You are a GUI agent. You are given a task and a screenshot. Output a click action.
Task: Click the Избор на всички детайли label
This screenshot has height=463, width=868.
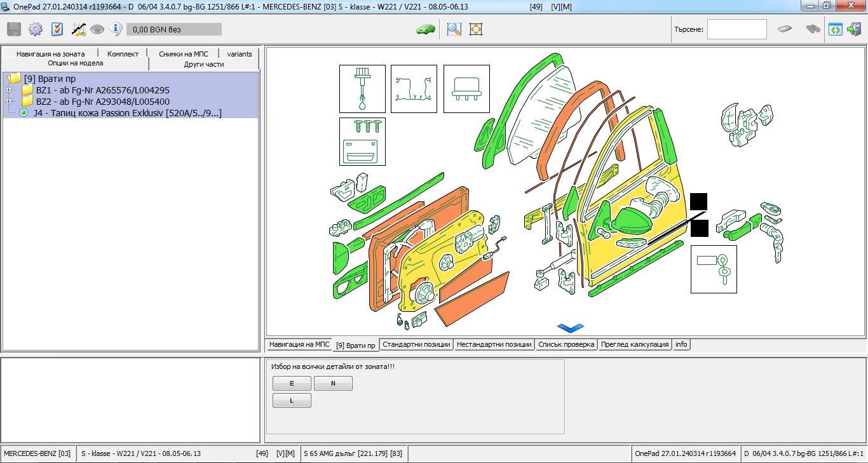[x=333, y=366]
